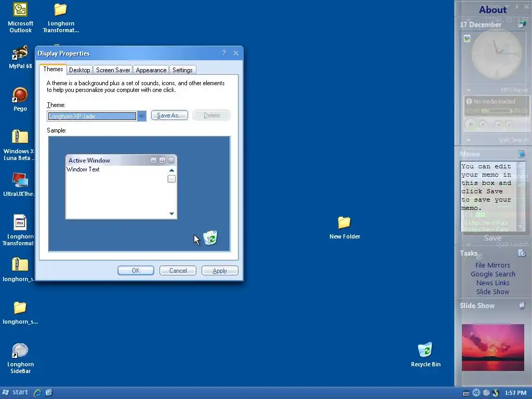Click the 1:57 PM taskbar clock

[515, 393]
